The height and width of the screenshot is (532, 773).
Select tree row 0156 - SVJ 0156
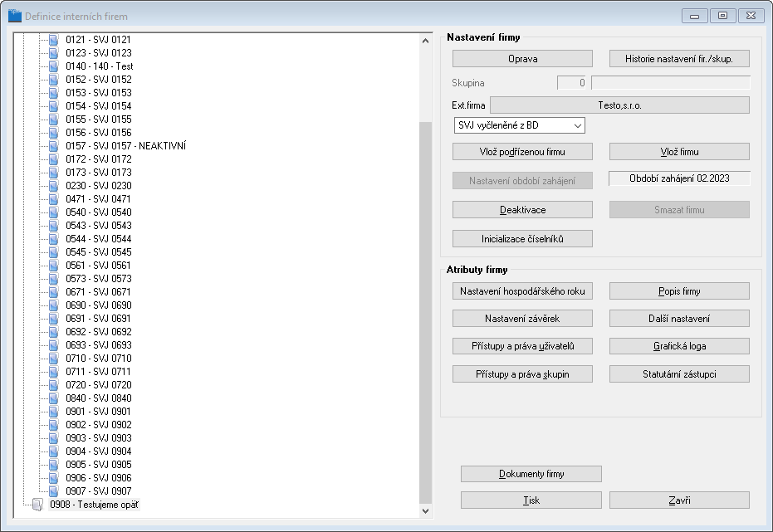[x=99, y=133]
